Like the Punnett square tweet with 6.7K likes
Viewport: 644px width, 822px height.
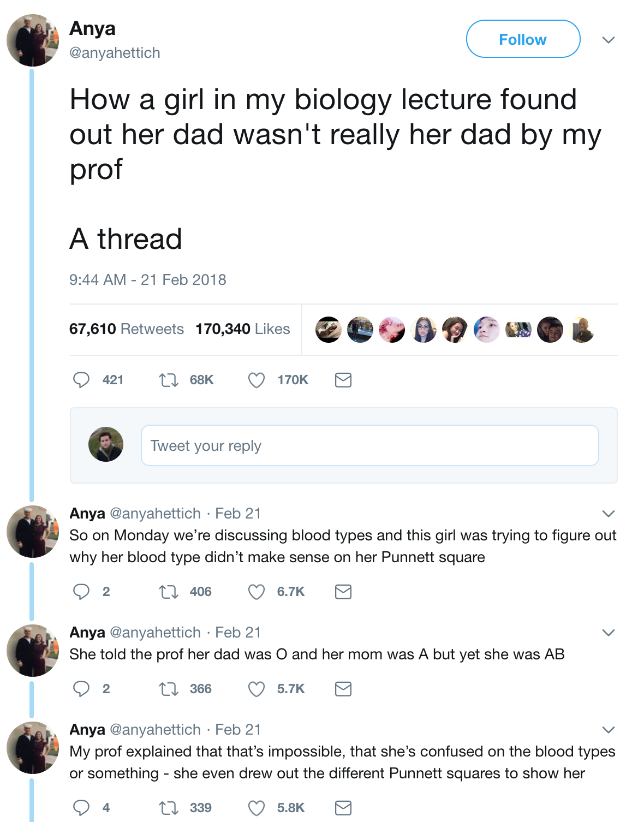[257, 592]
